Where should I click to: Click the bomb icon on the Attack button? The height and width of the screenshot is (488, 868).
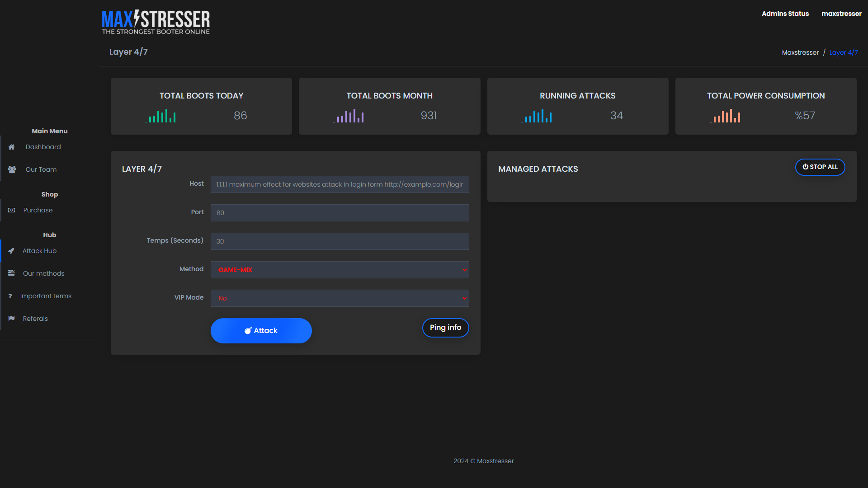[x=248, y=330]
